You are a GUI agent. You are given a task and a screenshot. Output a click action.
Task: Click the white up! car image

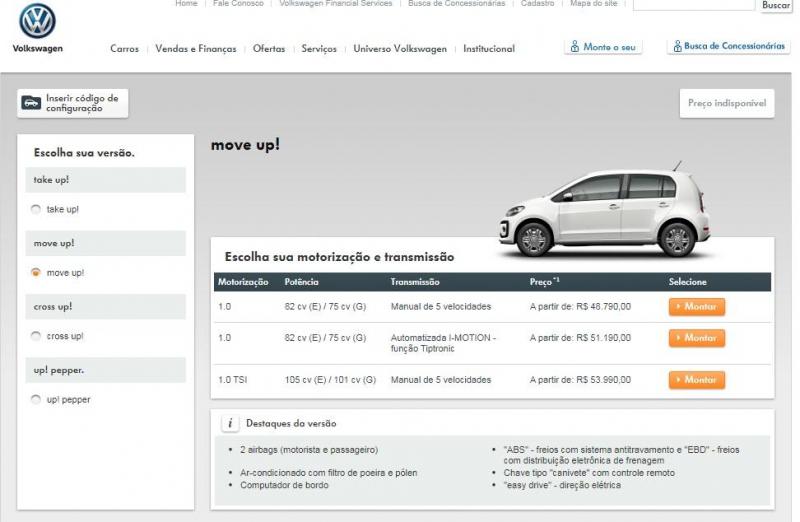[x=605, y=210]
